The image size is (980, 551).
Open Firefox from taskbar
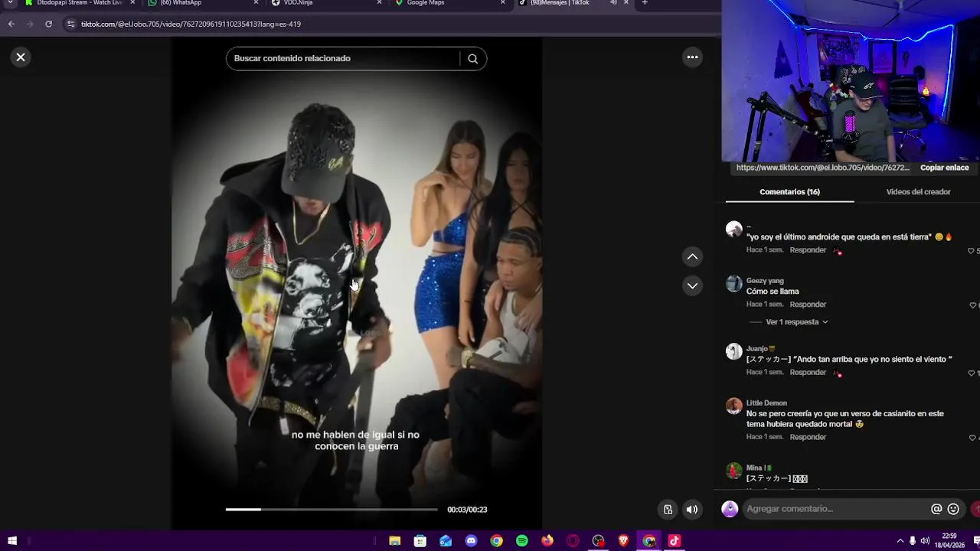(547, 541)
